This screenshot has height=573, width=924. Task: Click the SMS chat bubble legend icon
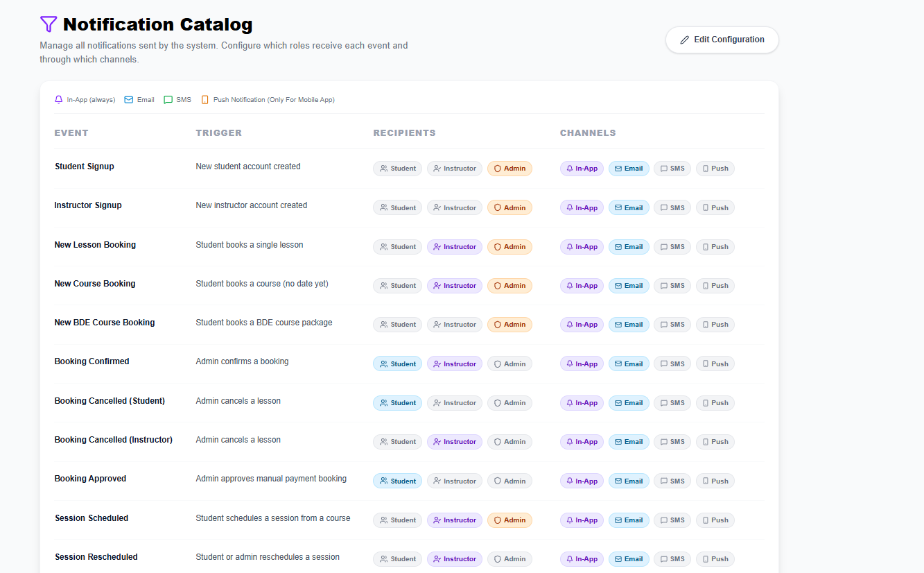tap(168, 100)
